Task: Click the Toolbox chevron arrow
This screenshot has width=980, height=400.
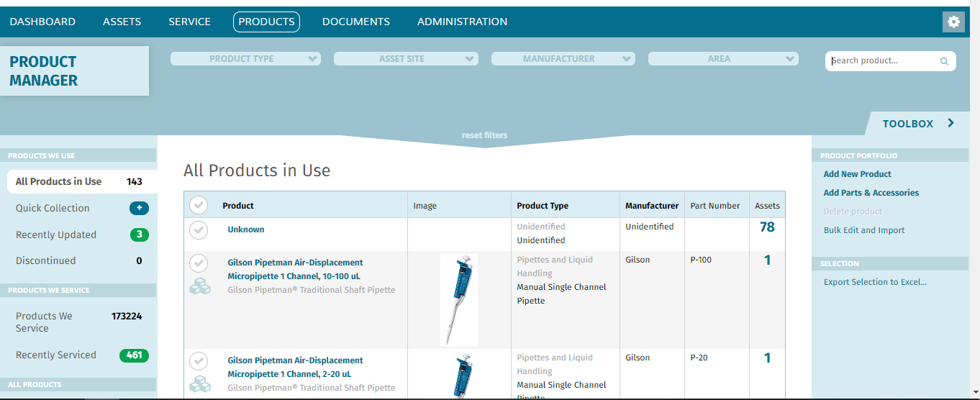Action: pos(951,123)
